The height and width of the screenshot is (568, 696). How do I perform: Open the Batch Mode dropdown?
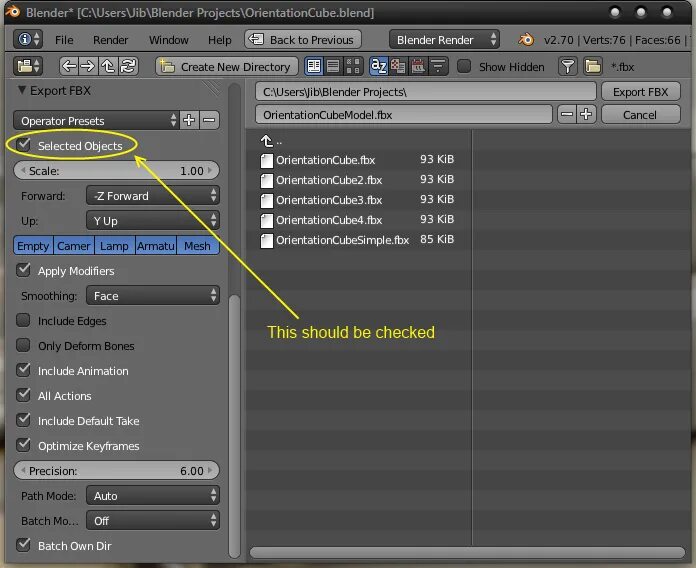[x=153, y=520]
